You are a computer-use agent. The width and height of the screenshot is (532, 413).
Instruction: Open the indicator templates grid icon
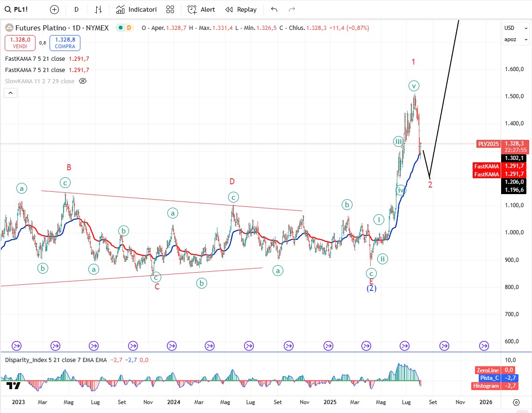point(170,9)
